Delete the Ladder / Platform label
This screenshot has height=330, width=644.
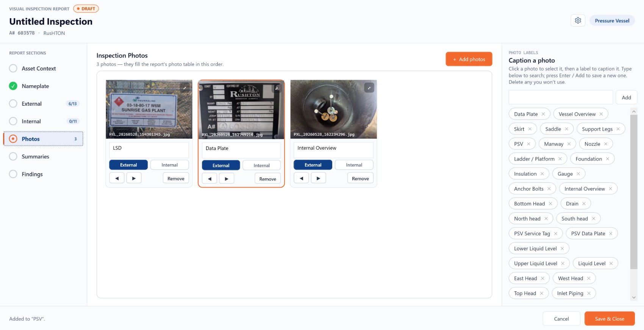pos(560,159)
